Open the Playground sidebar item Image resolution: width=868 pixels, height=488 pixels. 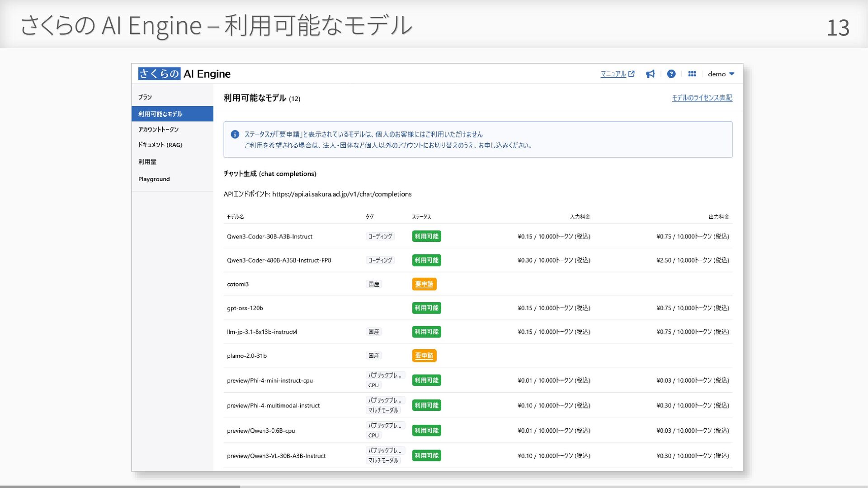pos(154,179)
